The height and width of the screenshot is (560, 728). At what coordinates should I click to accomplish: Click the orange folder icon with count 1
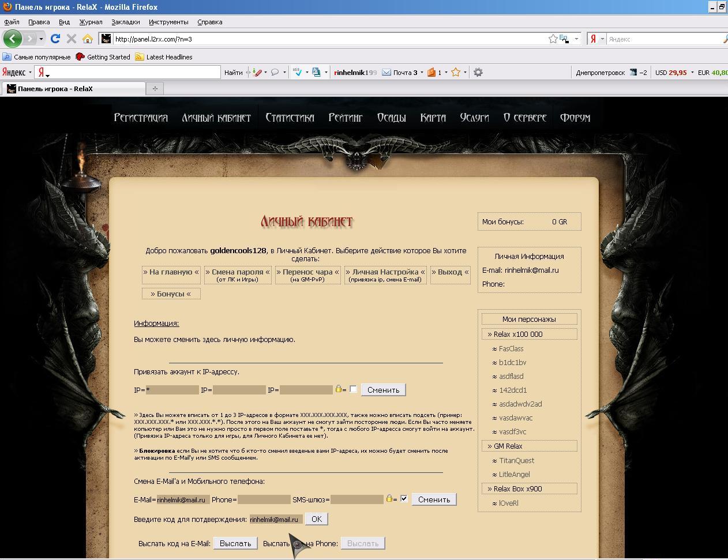pos(431,72)
